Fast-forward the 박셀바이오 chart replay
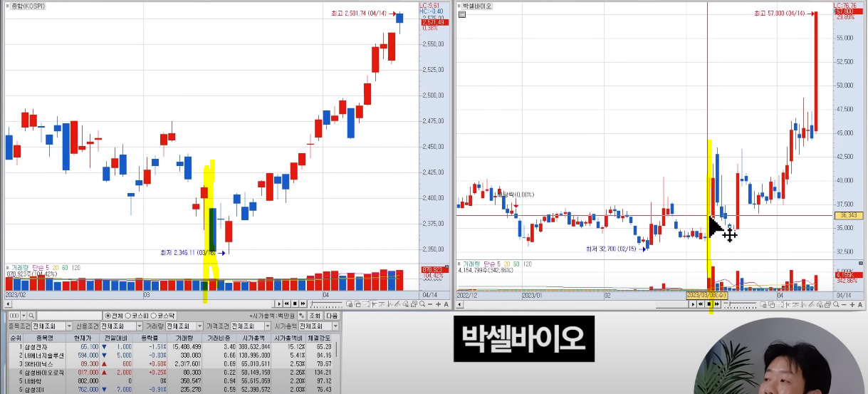This screenshot has width=868, height=394. 717,304
